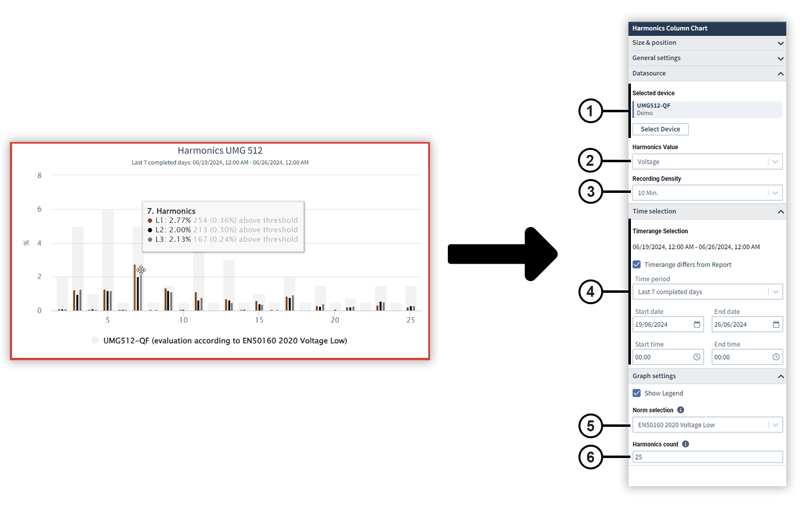
Task: Collapse the Graph settings section
Action: tap(781, 376)
